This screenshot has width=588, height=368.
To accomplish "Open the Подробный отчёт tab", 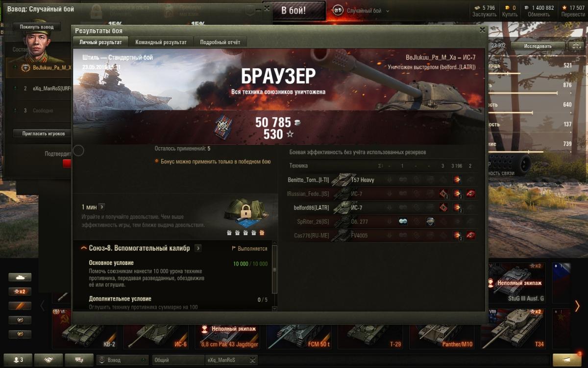I will [220, 42].
